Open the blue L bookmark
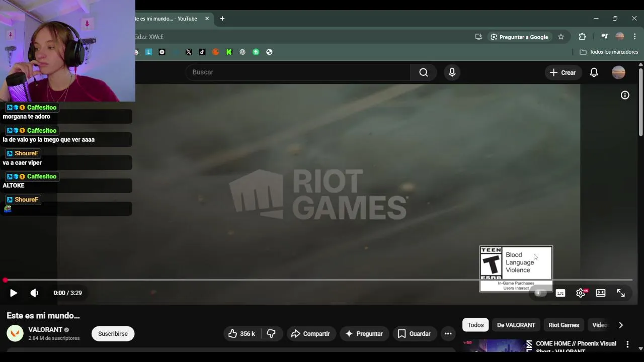 tap(148, 52)
